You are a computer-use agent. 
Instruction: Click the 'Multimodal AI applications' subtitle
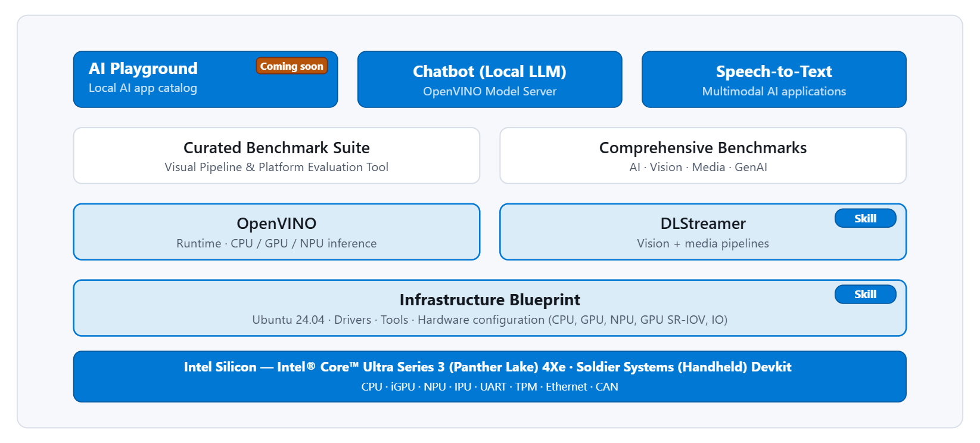[x=774, y=91]
